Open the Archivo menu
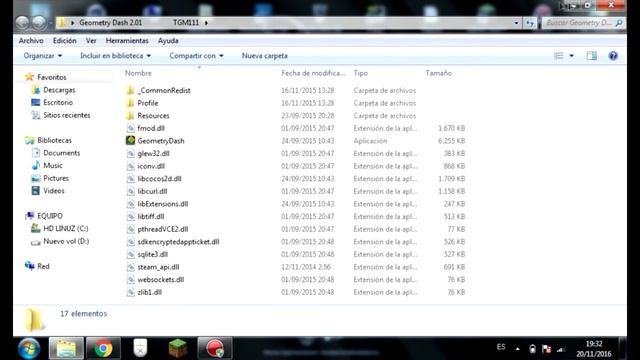Image resolution: width=640 pixels, height=360 pixels. (x=31, y=41)
